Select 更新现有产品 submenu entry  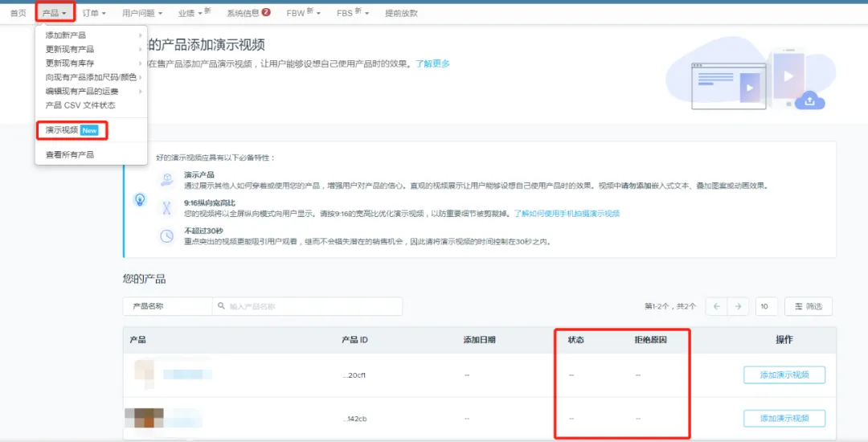coord(92,49)
